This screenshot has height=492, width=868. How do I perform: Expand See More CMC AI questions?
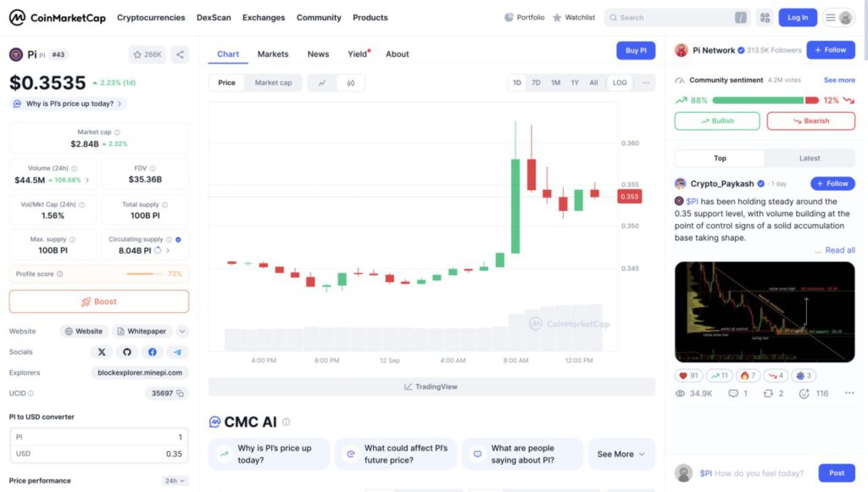(x=621, y=454)
